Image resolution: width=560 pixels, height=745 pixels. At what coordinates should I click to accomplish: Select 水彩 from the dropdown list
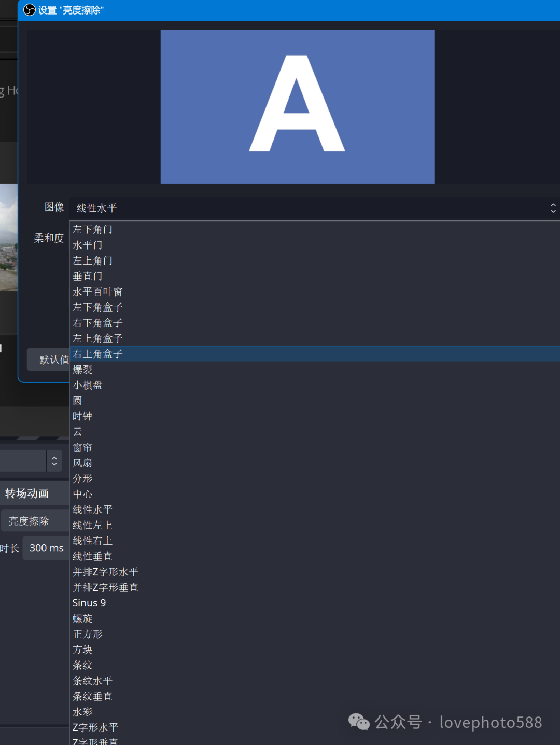tap(82, 712)
